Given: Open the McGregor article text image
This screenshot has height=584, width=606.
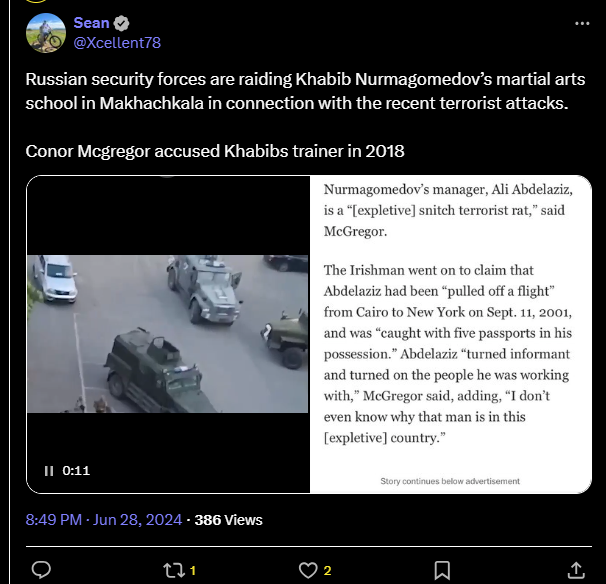Looking at the screenshot, I should coord(451,334).
